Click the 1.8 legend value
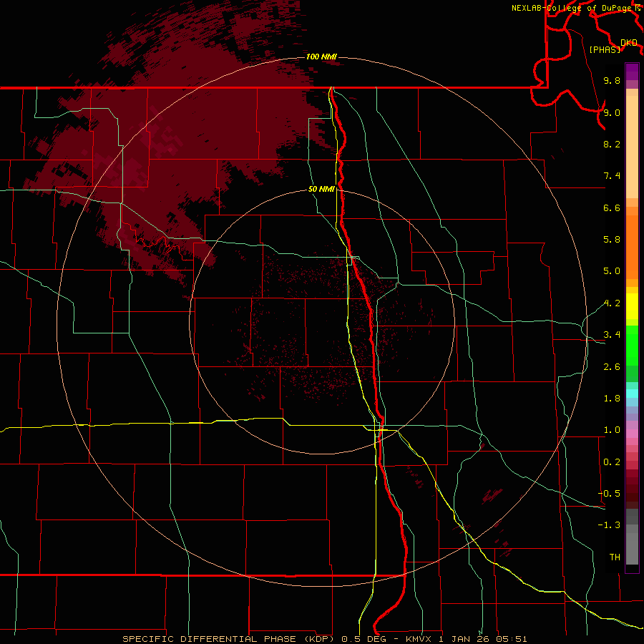 [612, 399]
